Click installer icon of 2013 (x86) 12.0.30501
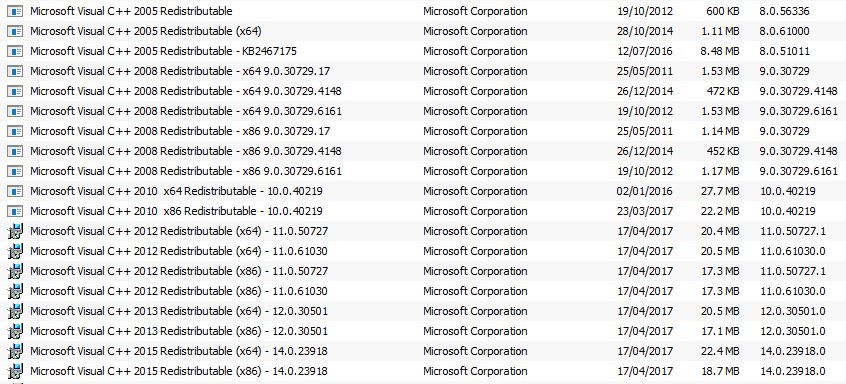The width and height of the screenshot is (846, 384). pos(15,331)
